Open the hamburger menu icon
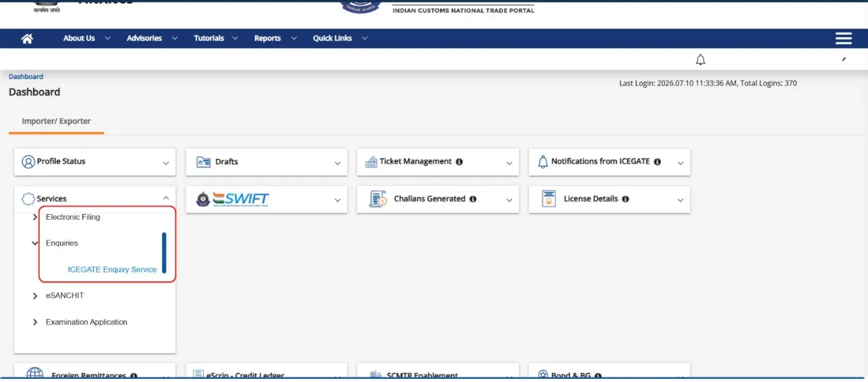Screen dimensions: 868x382 844,38
